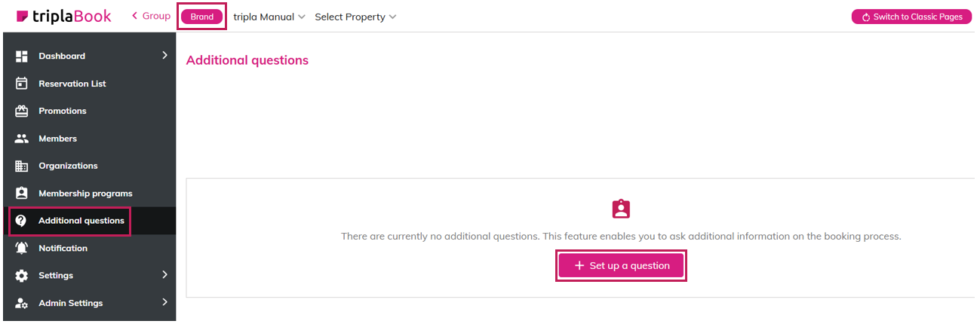Click the Dashboard grid icon

point(22,56)
